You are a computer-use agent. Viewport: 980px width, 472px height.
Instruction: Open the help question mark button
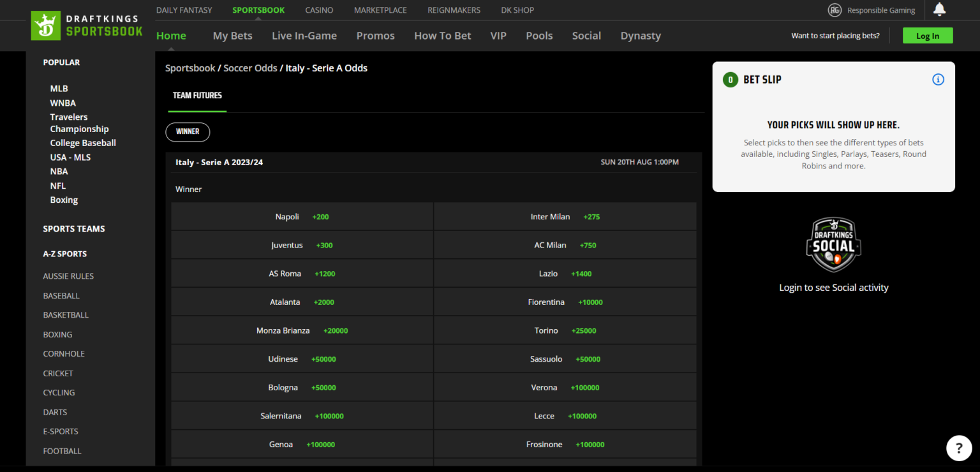coord(958,448)
